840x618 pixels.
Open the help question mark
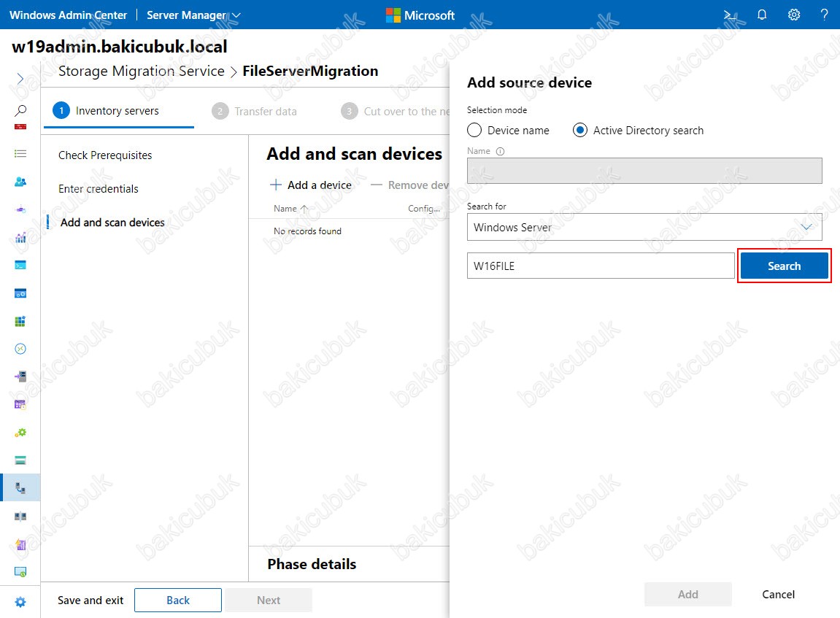tap(825, 15)
